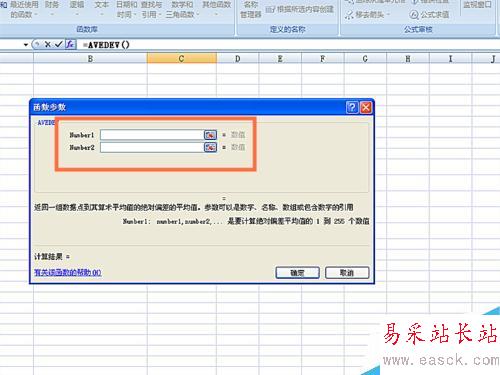500x375 pixels.
Task: Close the Function Arguments dialog
Action: pyautogui.click(x=366, y=107)
